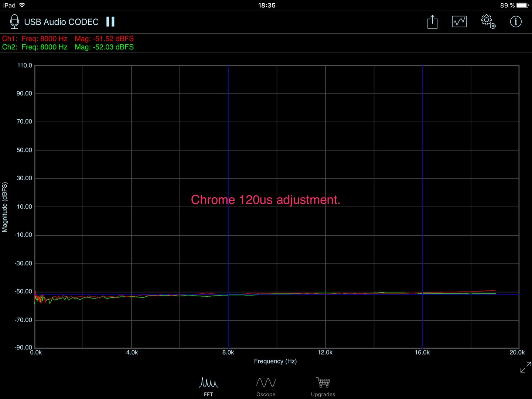This screenshot has height=399, width=532.
Task: Open the Upgrades store tab
Action: [x=323, y=387]
